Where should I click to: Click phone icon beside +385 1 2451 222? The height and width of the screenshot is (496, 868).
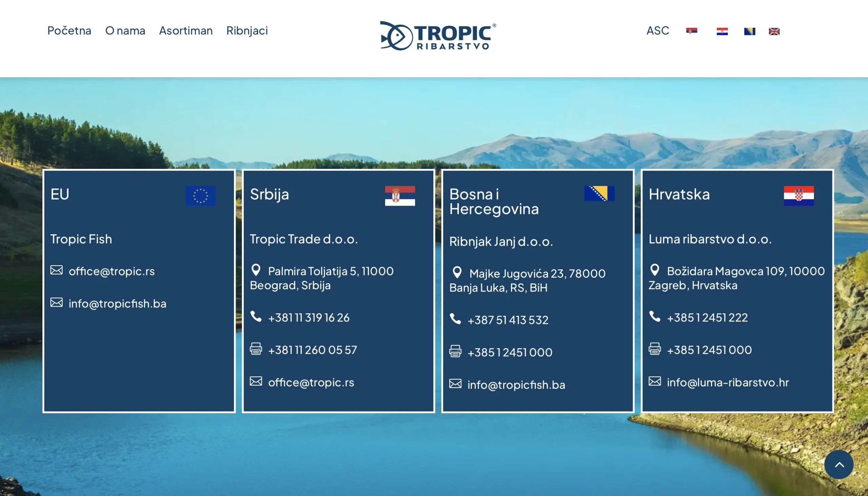coord(655,316)
